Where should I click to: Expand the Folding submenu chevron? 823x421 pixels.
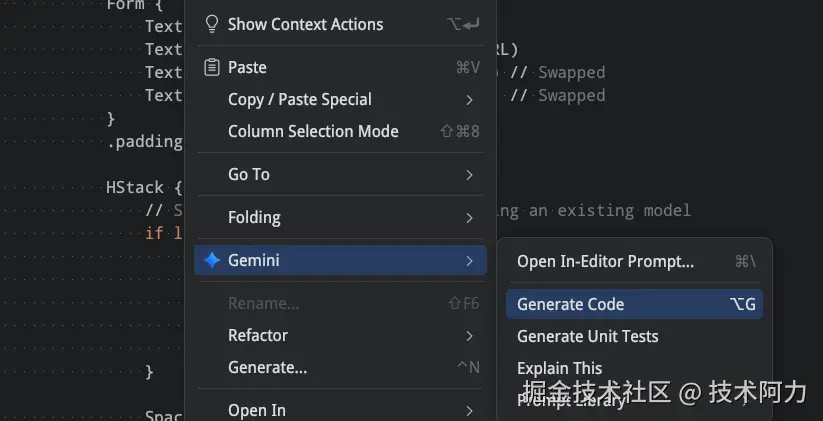(470, 218)
